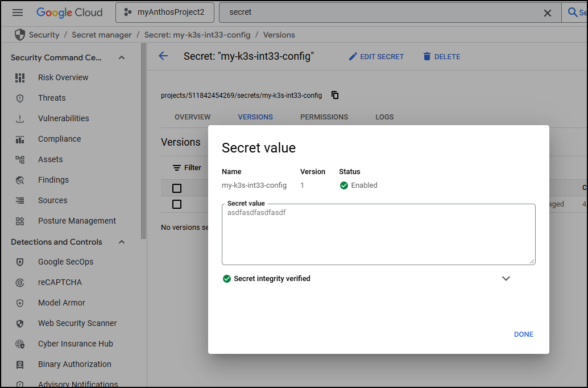Open Advisory Notifications in the sidebar
The height and width of the screenshot is (388, 588).
click(x=78, y=384)
